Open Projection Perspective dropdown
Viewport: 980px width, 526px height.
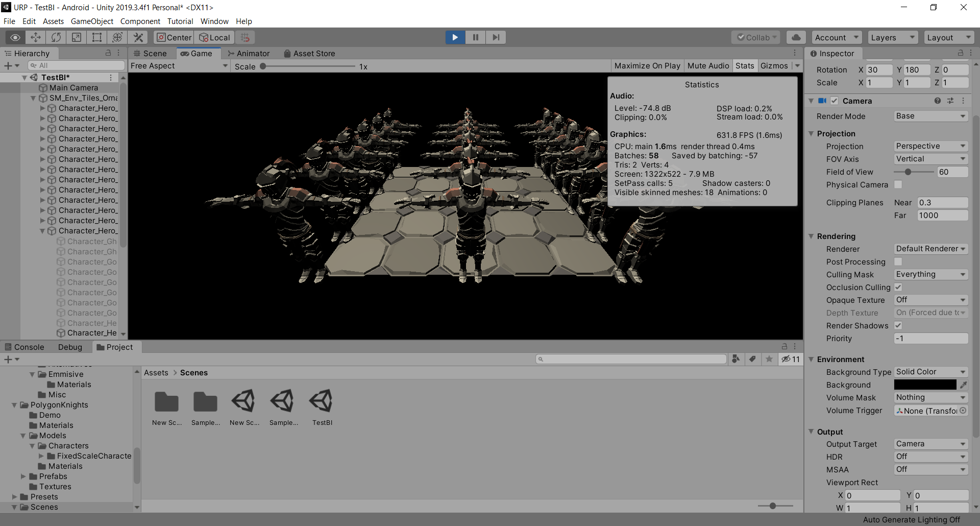(931, 146)
